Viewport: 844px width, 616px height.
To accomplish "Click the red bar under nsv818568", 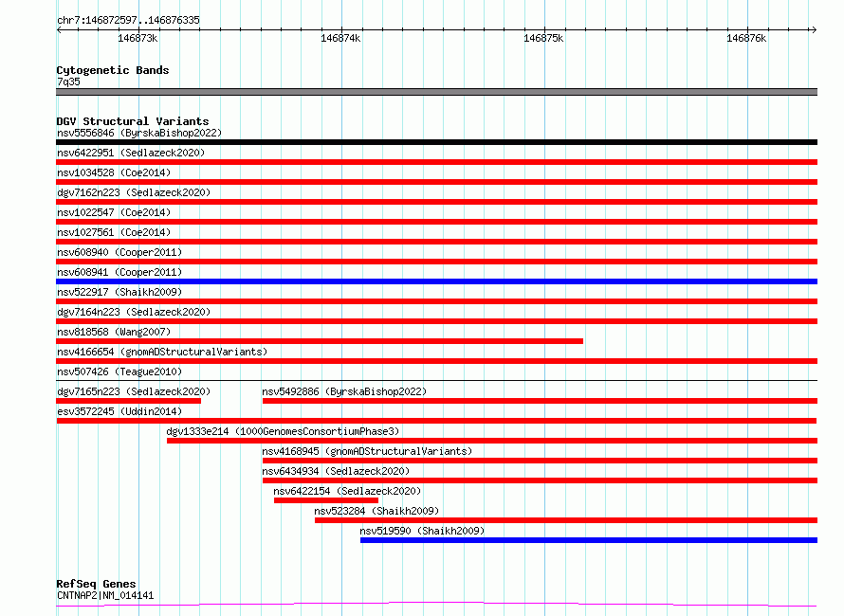I will [x=320, y=341].
